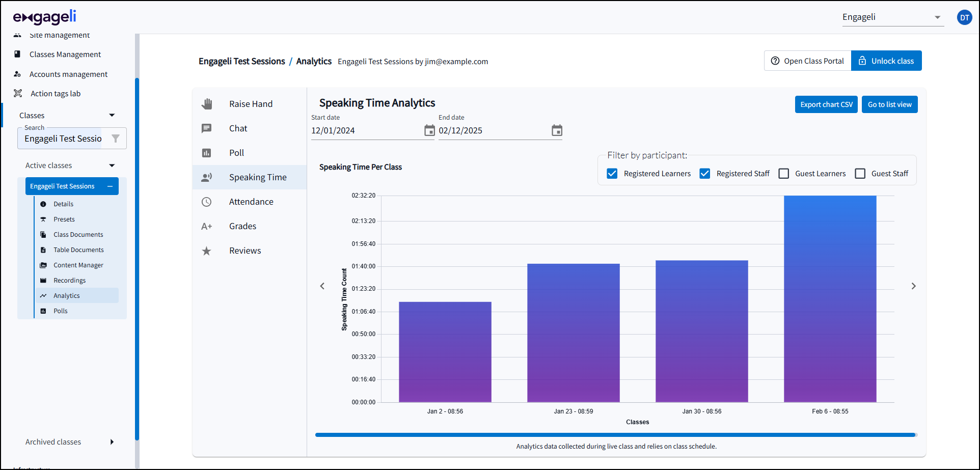Click the class Search input field
The image size is (980, 470).
pyautogui.click(x=63, y=139)
